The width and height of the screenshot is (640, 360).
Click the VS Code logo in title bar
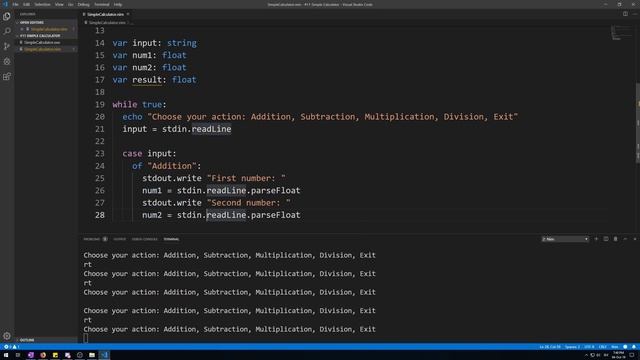[x=5, y=4]
